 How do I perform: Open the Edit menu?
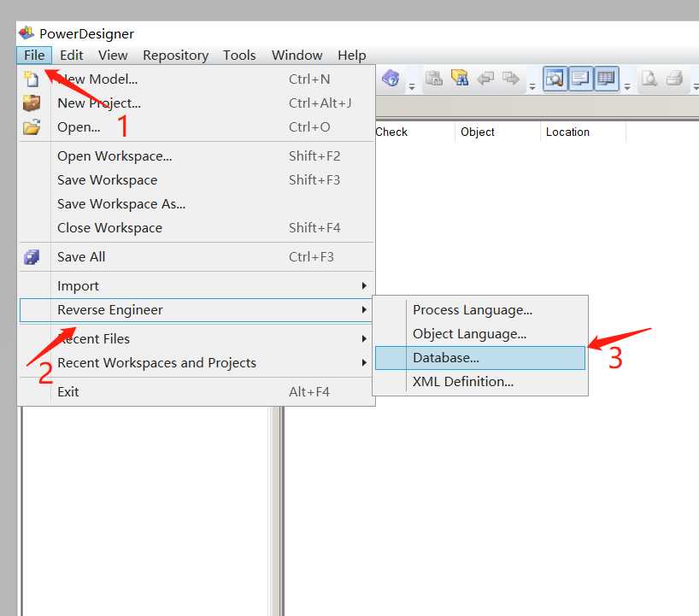(71, 56)
